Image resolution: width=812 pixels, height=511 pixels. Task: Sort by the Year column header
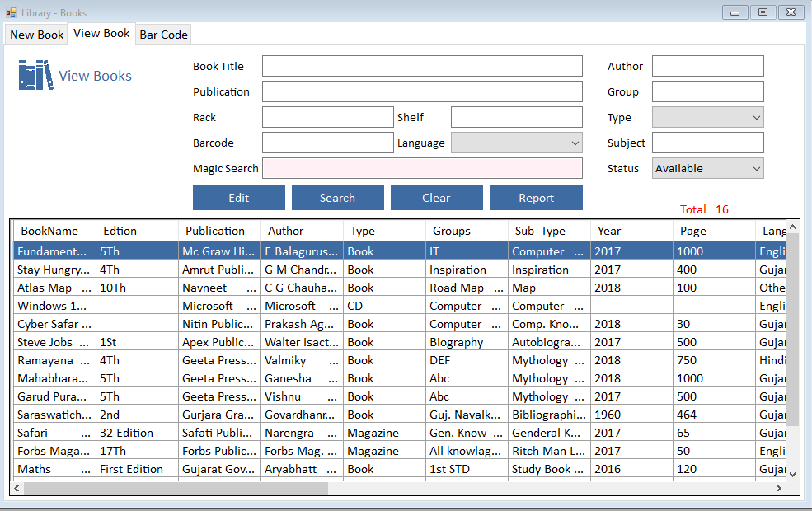pos(631,231)
